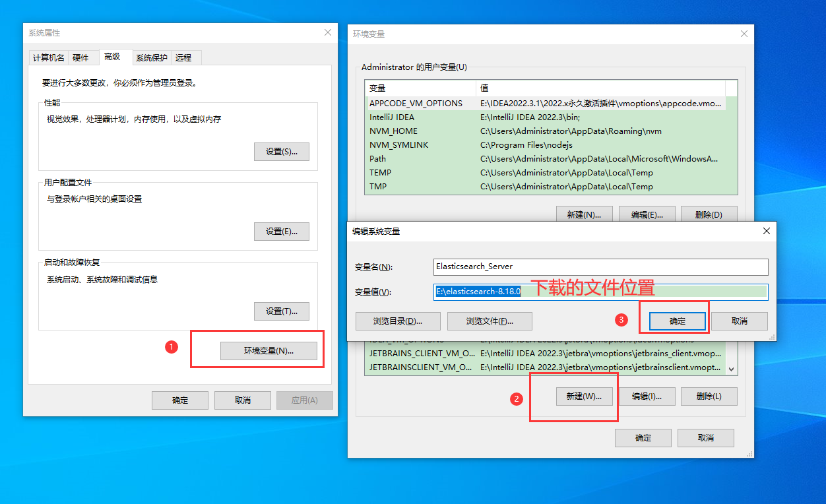The height and width of the screenshot is (504, 826).
Task: Confirm with 确定 in 编辑系统变量 dialog
Action: click(x=678, y=321)
